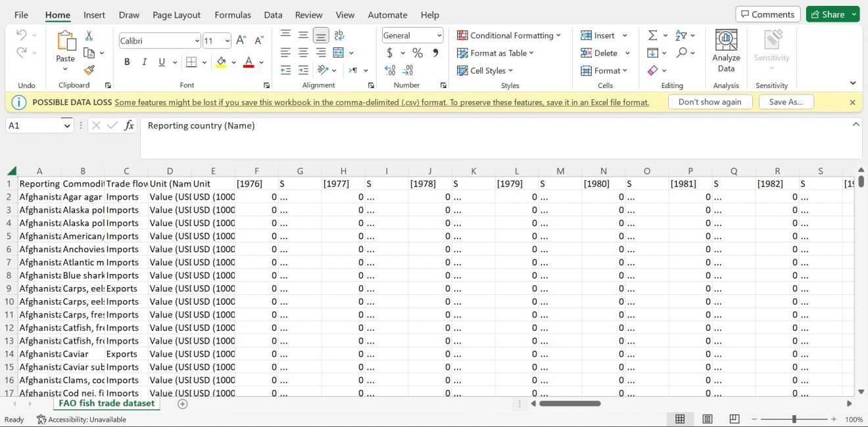Select the italic formatting icon
The image size is (868, 427).
tap(143, 62)
